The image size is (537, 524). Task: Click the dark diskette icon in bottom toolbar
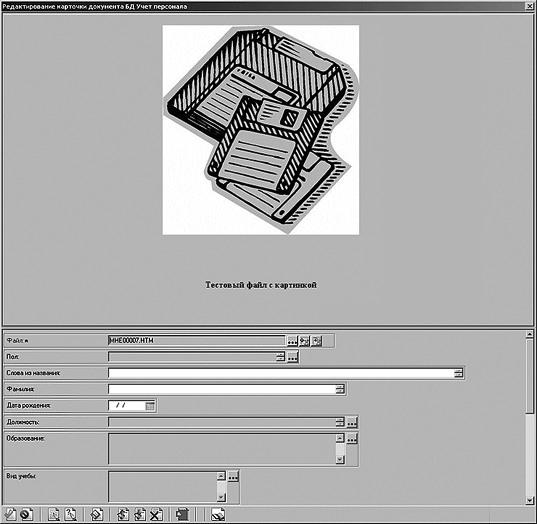(182, 514)
